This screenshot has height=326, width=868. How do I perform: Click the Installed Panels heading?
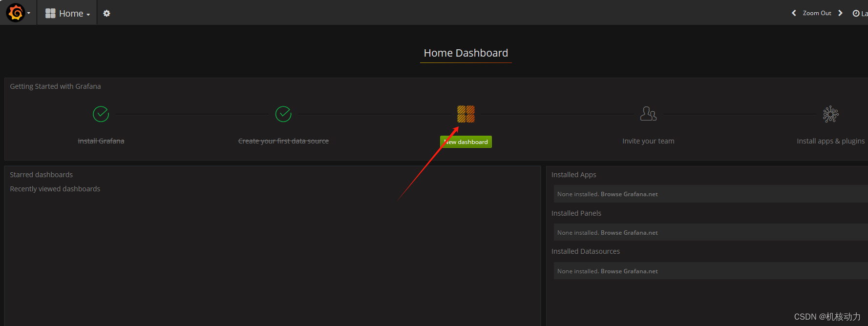(x=576, y=213)
